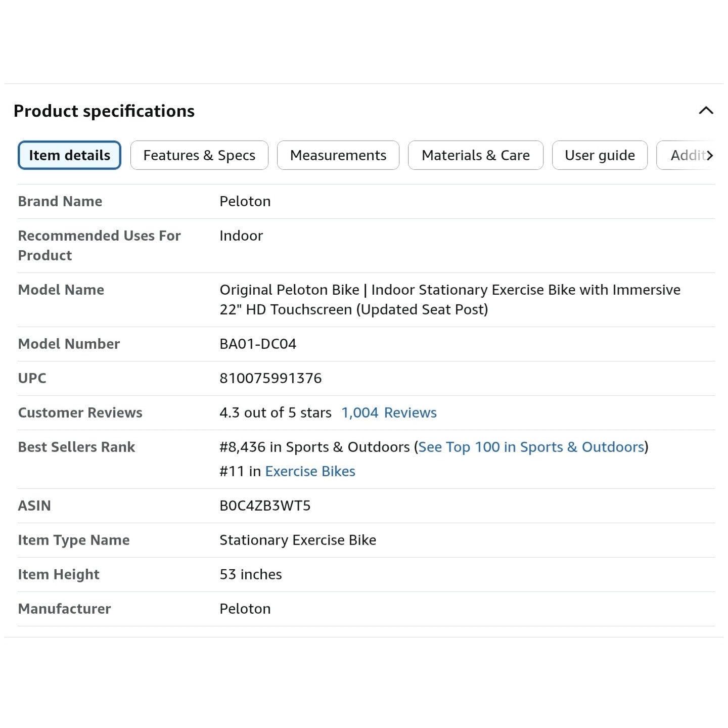Select ASIN value B0C4ZB3WT5
The height and width of the screenshot is (728, 728).
tap(265, 506)
